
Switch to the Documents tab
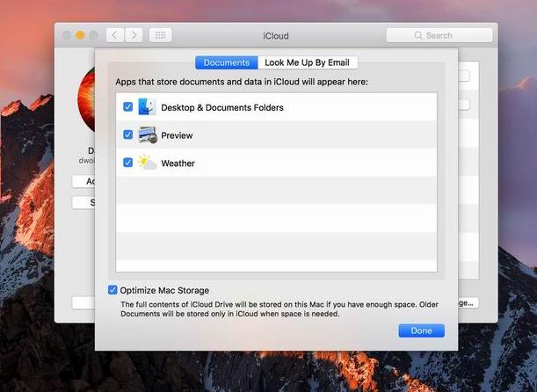[x=227, y=62]
